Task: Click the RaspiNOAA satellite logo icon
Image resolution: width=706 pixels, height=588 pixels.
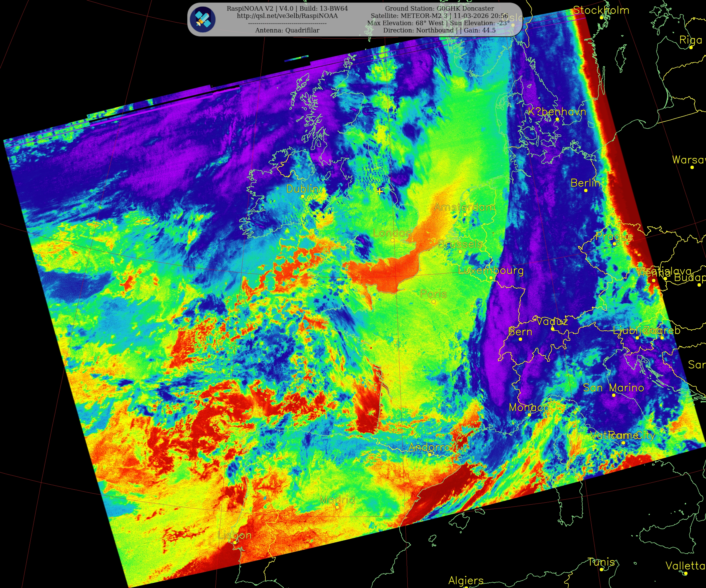Action: point(202,19)
